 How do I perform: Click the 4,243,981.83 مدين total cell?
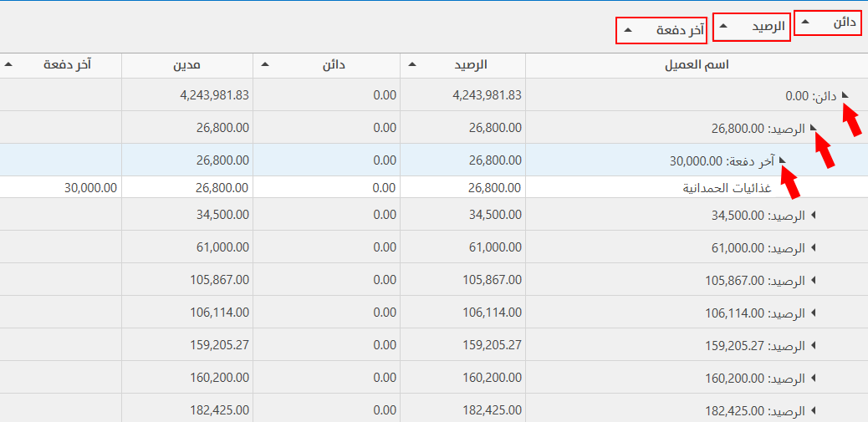pyautogui.click(x=214, y=95)
